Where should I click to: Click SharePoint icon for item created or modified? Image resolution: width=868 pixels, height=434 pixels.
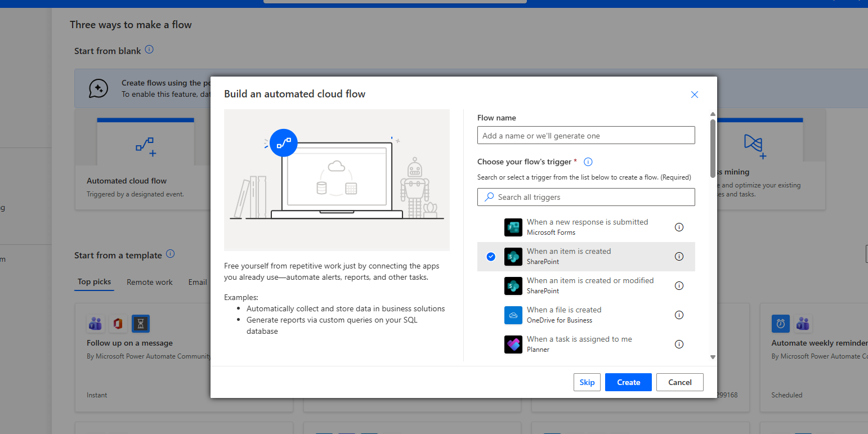click(x=513, y=286)
